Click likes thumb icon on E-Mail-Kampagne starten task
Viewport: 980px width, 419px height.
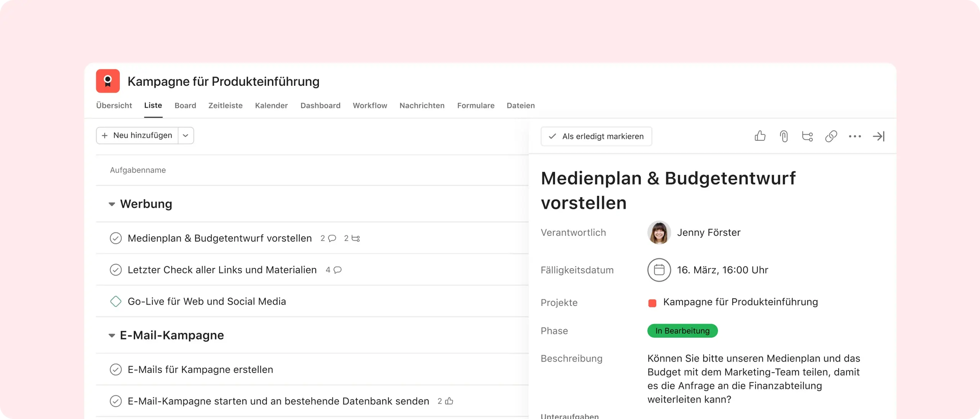tap(449, 401)
